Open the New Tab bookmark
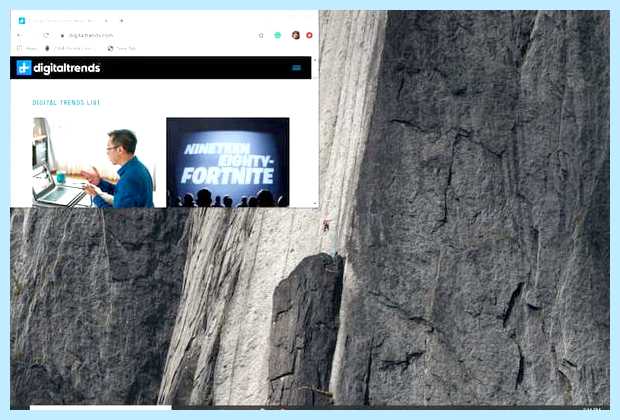 [x=122, y=48]
